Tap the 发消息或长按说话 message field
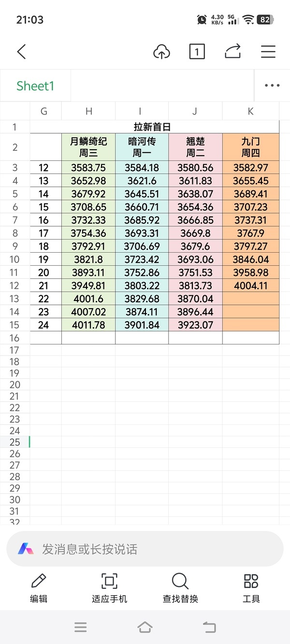Screen dimensions: 290x644 click(x=145, y=549)
